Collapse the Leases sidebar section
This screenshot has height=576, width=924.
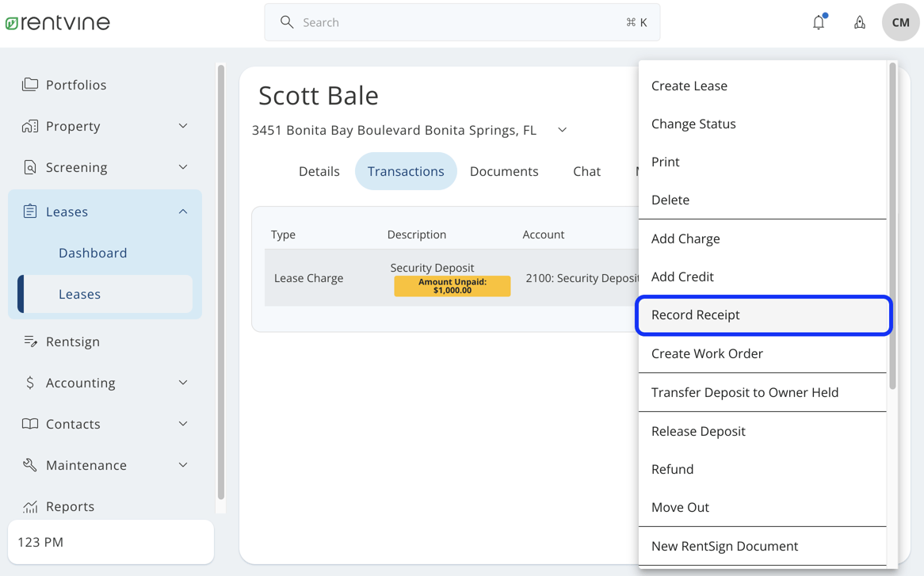click(x=183, y=212)
